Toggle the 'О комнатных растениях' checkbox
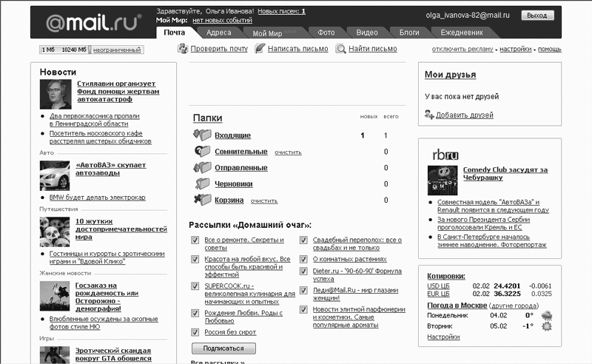This screenshot has height=364, width=592. click(x=303, y=259)
